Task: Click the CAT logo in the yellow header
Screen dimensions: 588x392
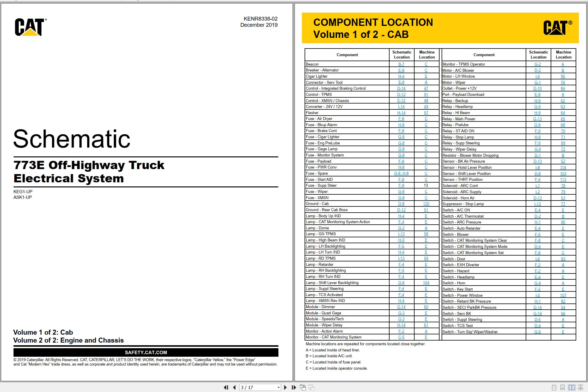Action: 557,28
